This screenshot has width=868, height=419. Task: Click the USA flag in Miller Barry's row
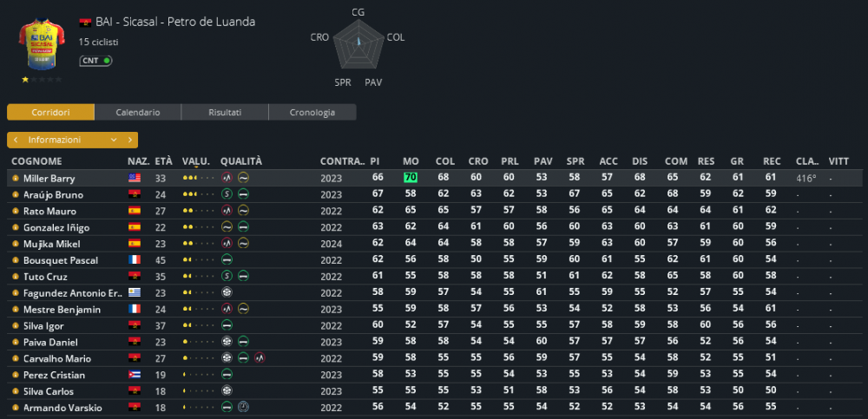pos(135,178)
